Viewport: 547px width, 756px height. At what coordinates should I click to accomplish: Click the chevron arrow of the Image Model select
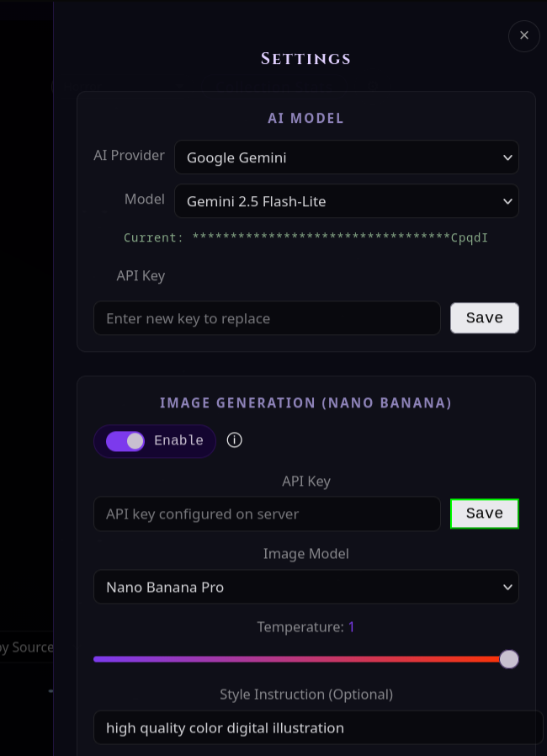point(507,588)
